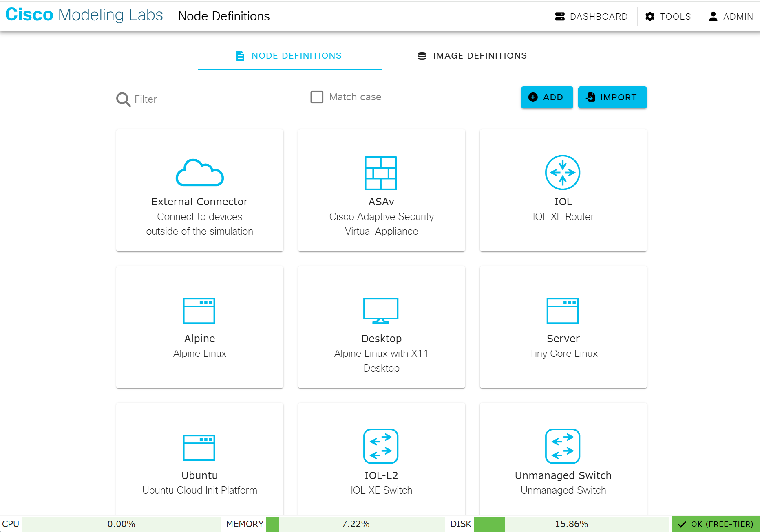Viewport: 760px width, 532px height.
Task: Click the External Connector title text
Action: coord(200,202)
